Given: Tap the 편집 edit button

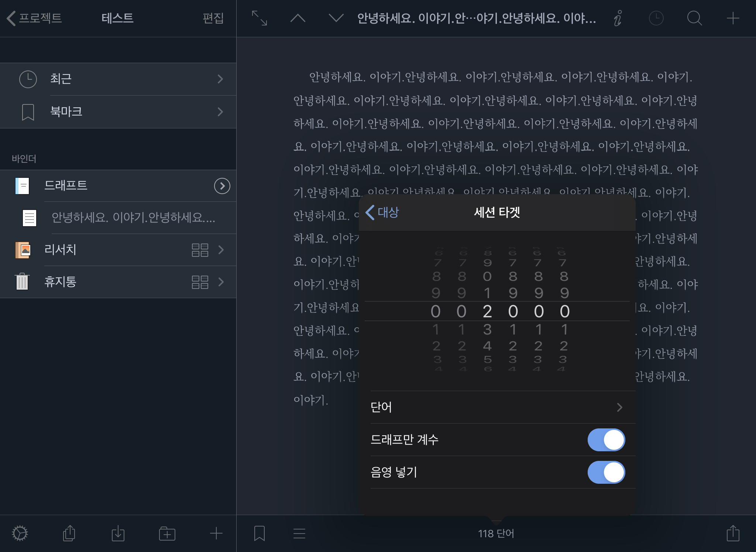Looking at the screenshot, I should [213, 18].
